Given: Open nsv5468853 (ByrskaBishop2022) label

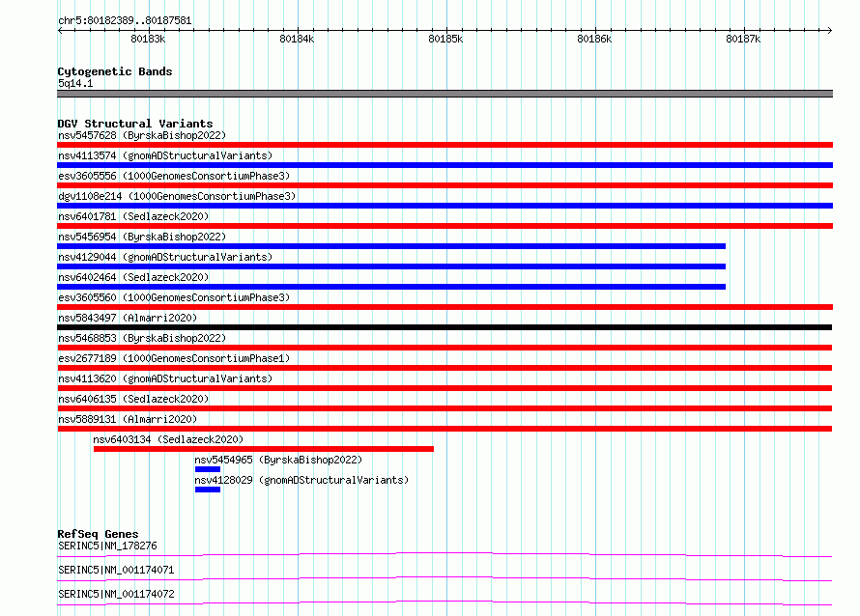Looking at the screenshot, I should (142, 338).
